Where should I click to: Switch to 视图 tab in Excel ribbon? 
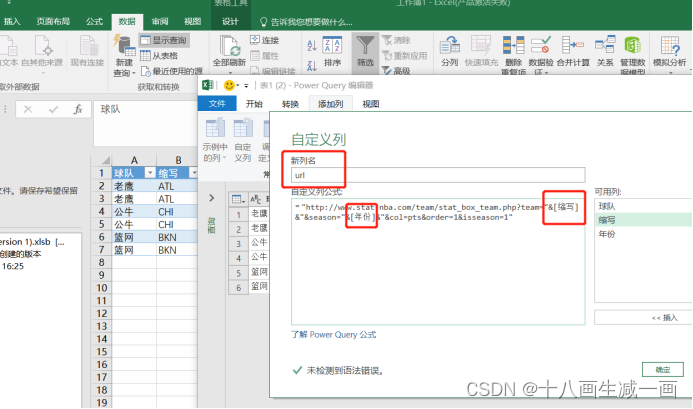click(x=193, y=21)
